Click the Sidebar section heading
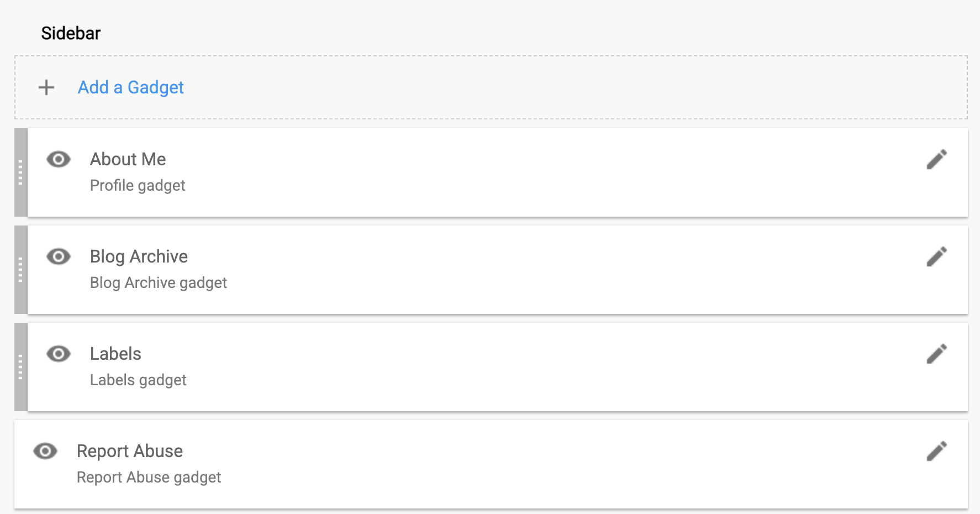Screen dimensions: 980x514 71,33
